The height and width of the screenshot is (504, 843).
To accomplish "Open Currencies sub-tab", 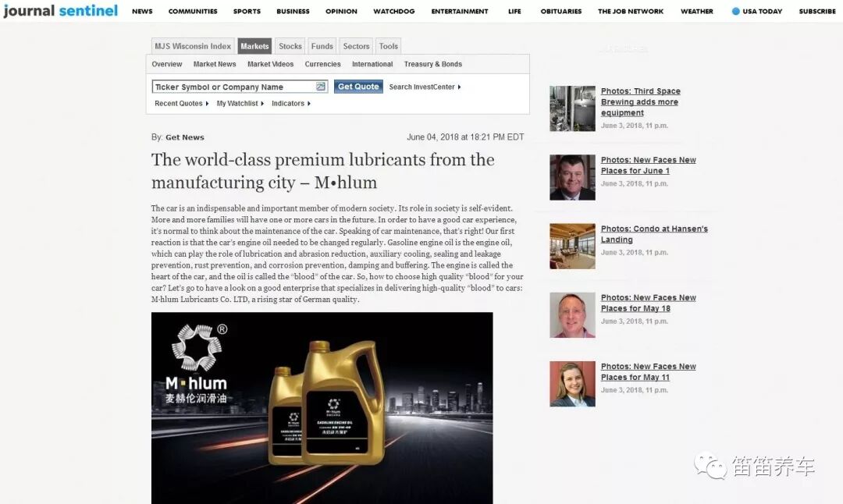I will pyautogui.click(x=322, y=64).
